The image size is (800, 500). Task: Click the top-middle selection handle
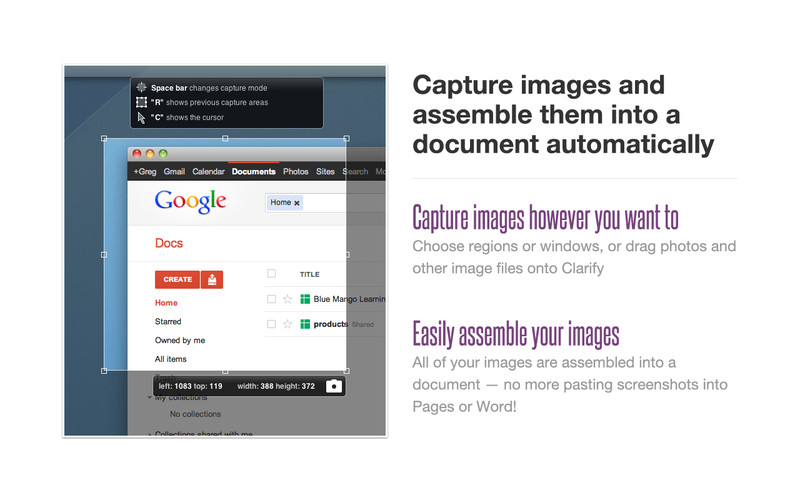(x=225, y=138)
